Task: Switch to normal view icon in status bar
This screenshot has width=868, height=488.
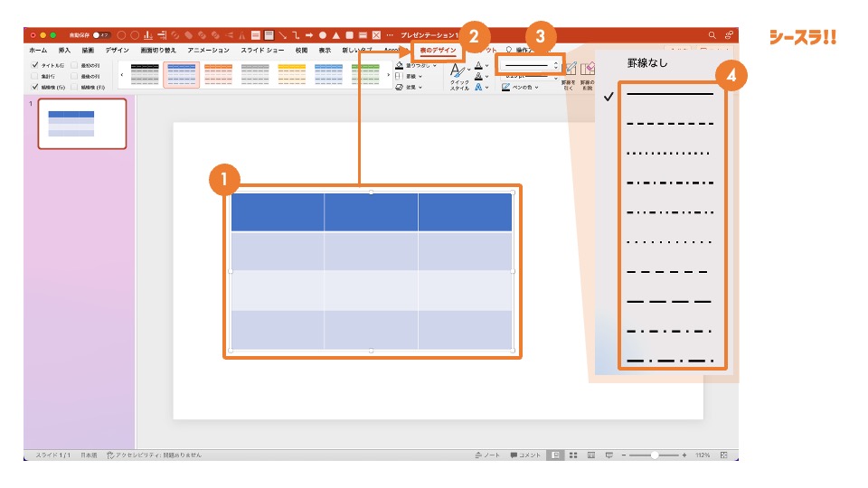Action: (x=555, y=455)
